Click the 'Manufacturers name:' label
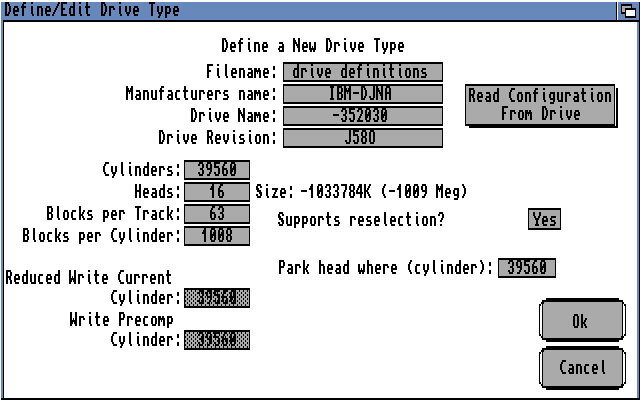The image size is (640, 400). pos(201,94)
